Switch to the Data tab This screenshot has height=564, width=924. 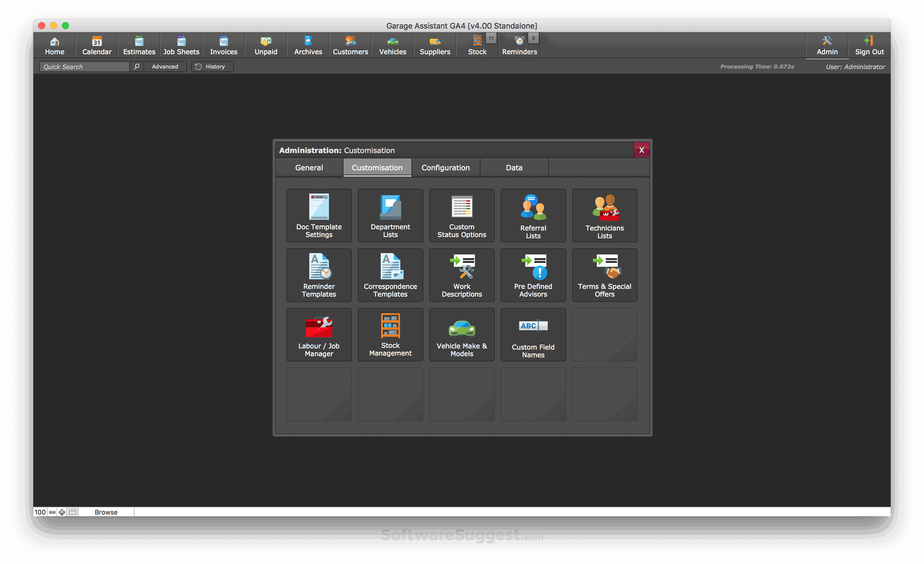pyautogui.click(x=514, y=168)
